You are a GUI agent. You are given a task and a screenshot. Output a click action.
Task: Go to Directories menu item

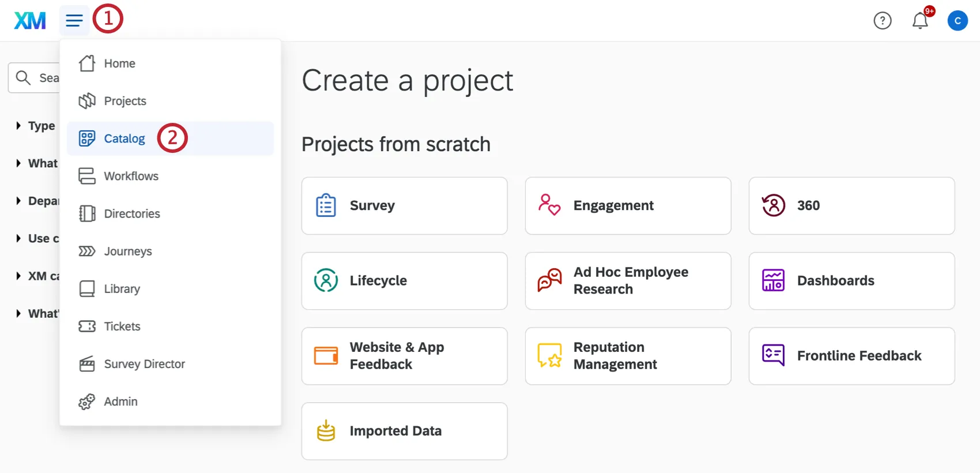tap(132, 213)
